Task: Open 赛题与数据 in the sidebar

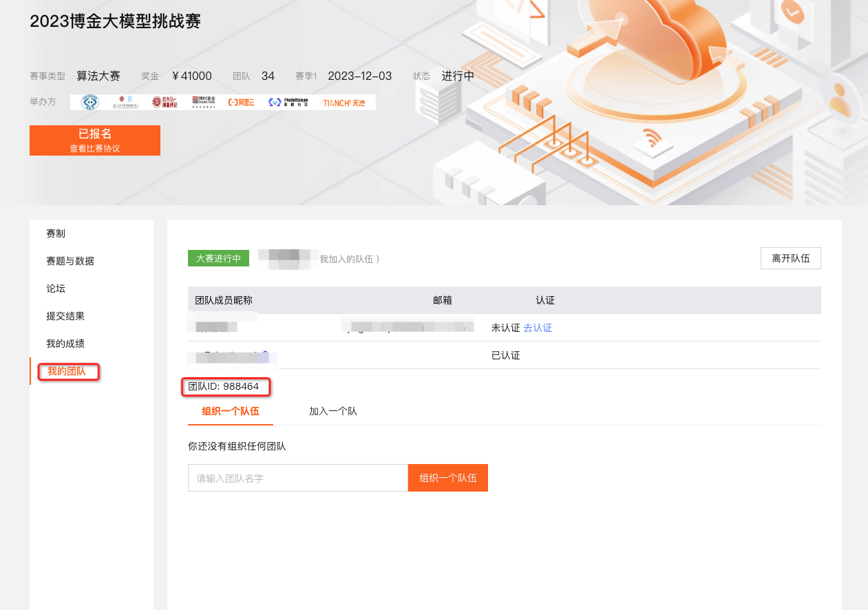Action: (70, 261)
